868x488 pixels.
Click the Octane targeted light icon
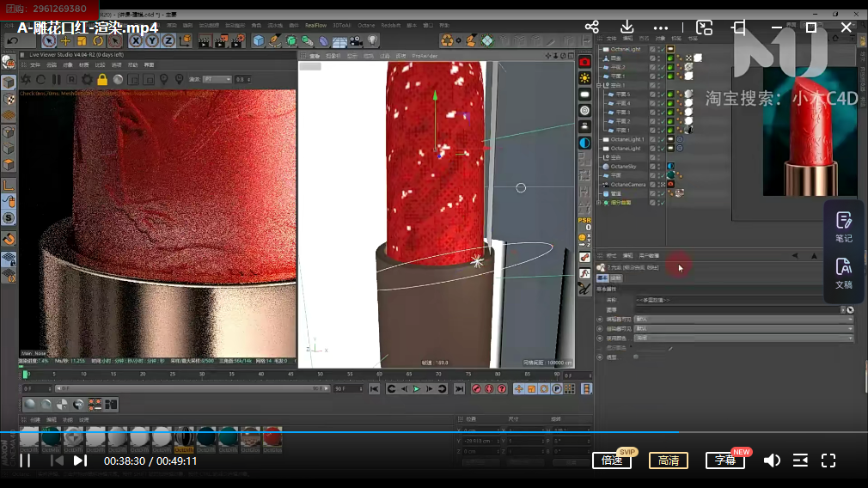point(584,111)
